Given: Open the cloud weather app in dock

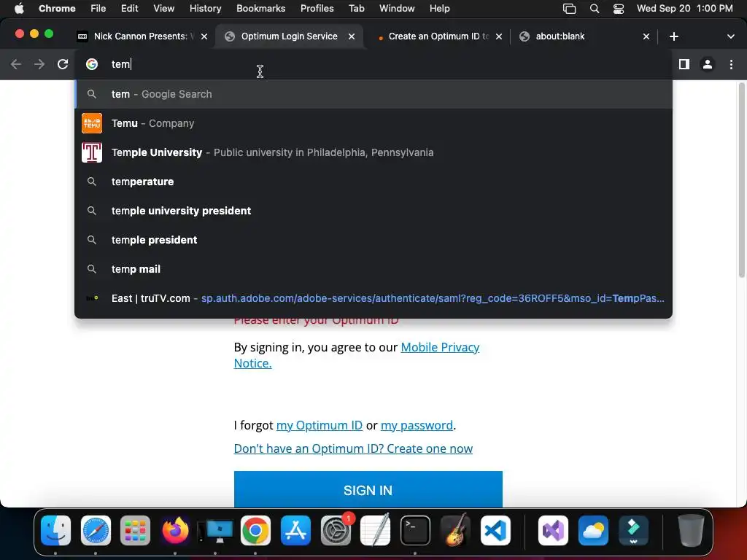Looking at the screenshot, I should pos(593,530).
